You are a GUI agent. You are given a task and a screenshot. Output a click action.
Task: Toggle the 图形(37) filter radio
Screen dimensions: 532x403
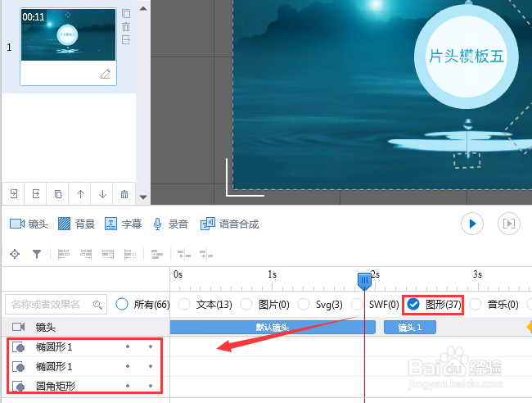[x=413, y=304]
